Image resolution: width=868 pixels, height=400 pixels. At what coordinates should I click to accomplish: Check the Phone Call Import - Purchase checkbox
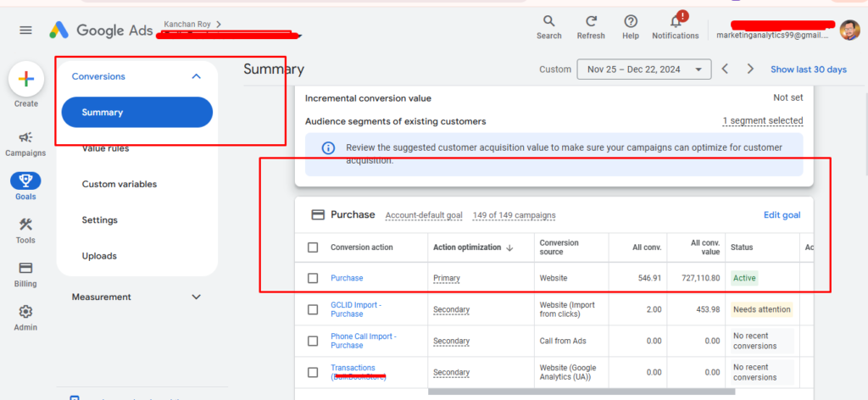[313, 341]
